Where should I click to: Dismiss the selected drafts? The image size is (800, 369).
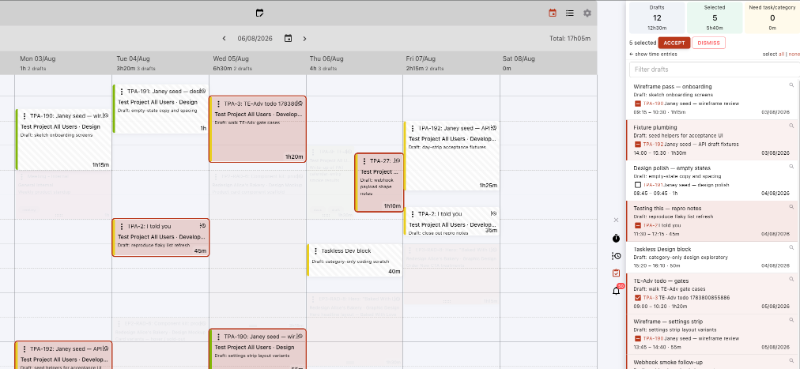709,43
